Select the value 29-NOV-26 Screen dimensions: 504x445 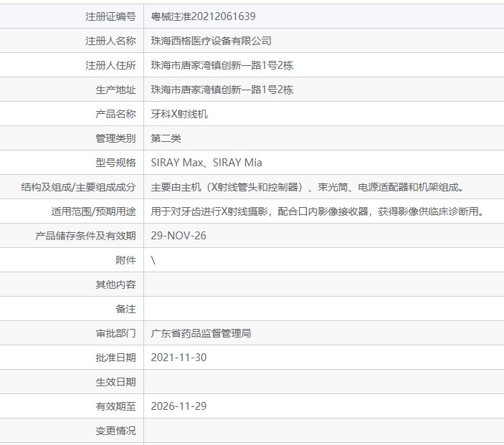(179, 236)
